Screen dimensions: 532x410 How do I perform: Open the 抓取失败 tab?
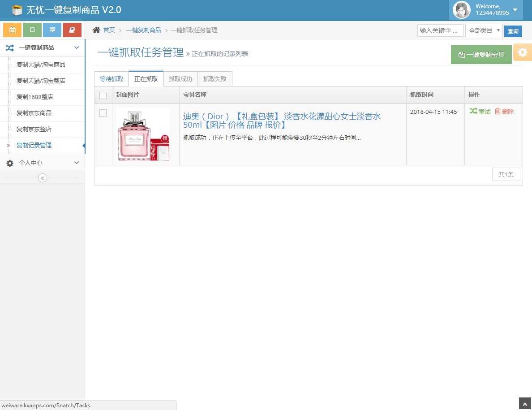pos(215,79)
